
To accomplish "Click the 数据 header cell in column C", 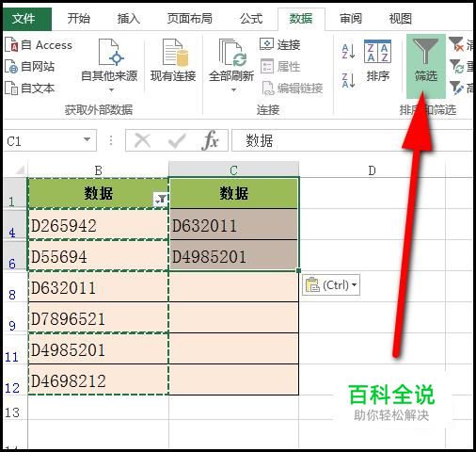I will click(233, 193).
